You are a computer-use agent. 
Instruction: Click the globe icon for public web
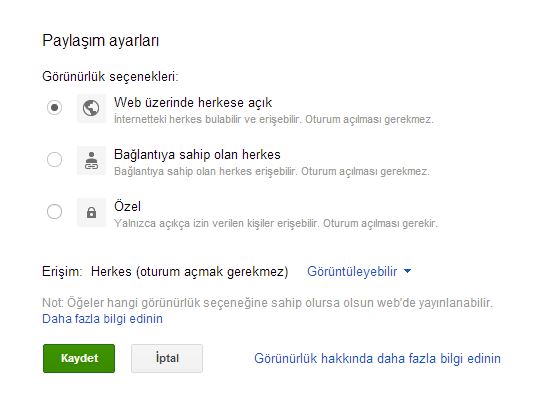click(91, 108)
